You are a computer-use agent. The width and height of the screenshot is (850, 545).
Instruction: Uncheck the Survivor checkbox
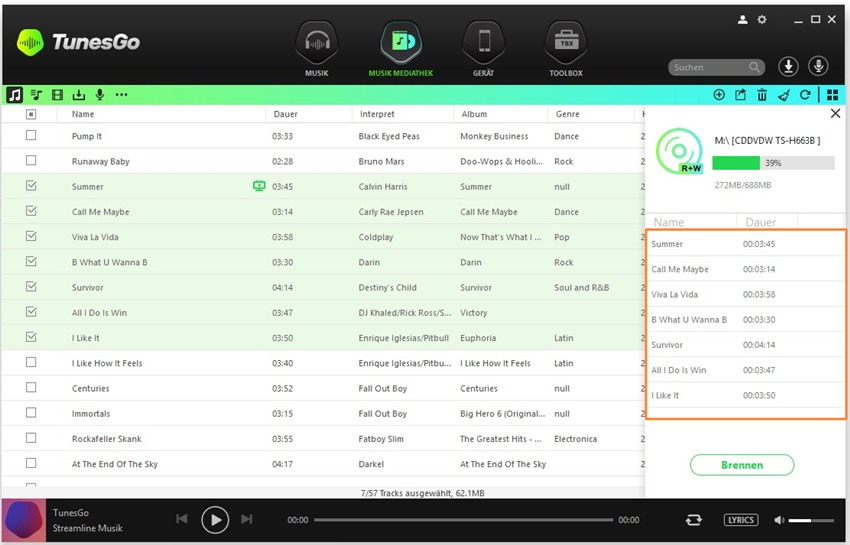(31, 286)
